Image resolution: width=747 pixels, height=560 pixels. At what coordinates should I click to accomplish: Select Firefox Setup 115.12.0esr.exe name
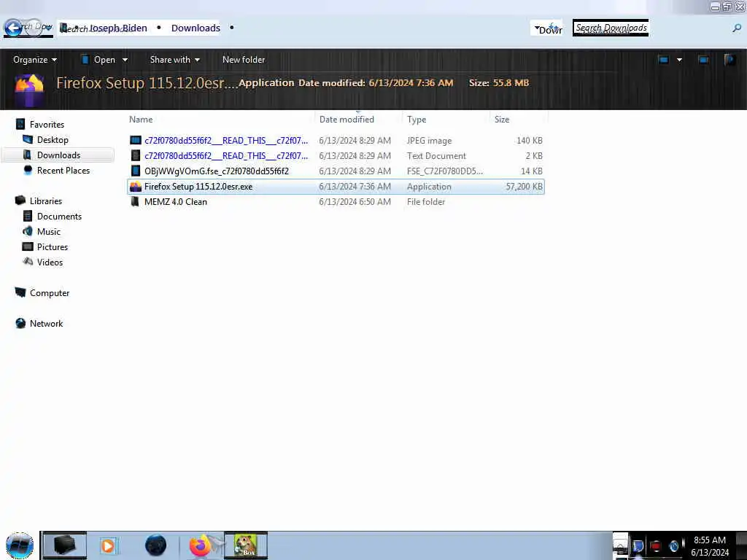(198, 186)
